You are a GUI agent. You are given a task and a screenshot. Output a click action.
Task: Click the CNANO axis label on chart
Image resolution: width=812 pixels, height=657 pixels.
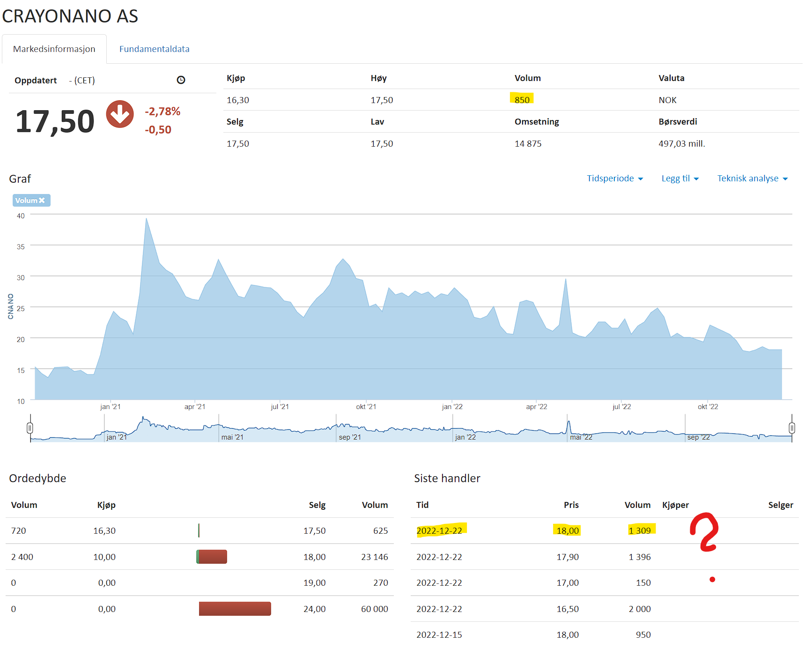pyautogui.click(x=11, y=306)
